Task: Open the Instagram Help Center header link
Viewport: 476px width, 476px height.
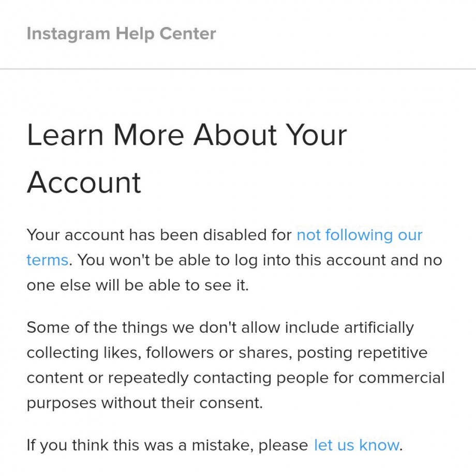Action: [x=121, y=34]
